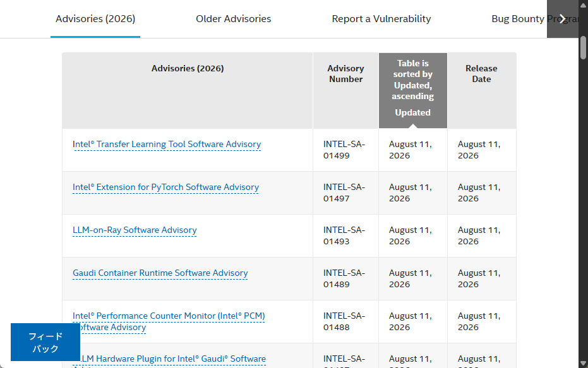Select advisory number INTEL-SA-01499 cell

[x=345, y=150]
